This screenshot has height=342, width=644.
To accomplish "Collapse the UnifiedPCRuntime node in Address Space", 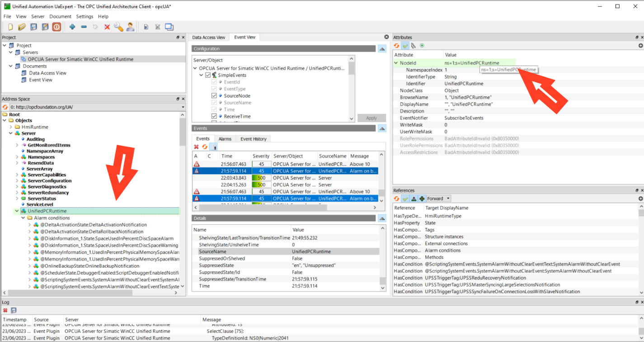I will point(17,211).
